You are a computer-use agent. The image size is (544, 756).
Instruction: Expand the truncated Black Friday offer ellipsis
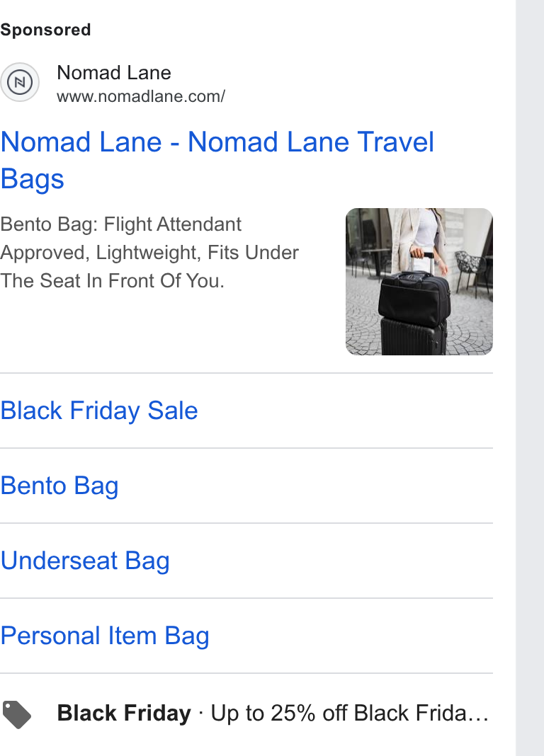point(481,714)
